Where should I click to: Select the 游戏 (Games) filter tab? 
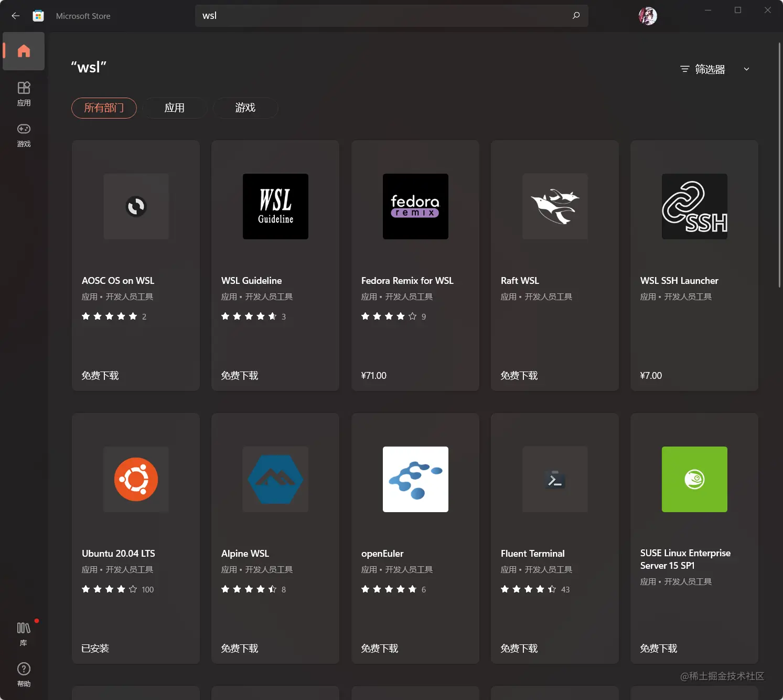245,108
